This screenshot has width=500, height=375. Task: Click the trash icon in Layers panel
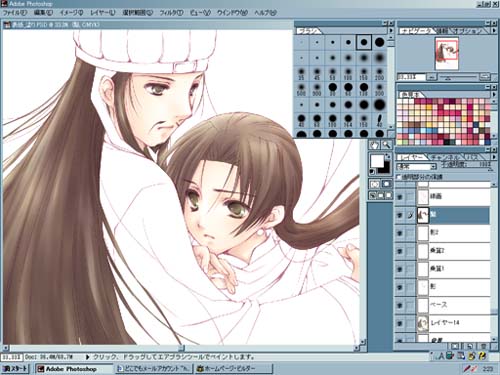pos(483,347)
